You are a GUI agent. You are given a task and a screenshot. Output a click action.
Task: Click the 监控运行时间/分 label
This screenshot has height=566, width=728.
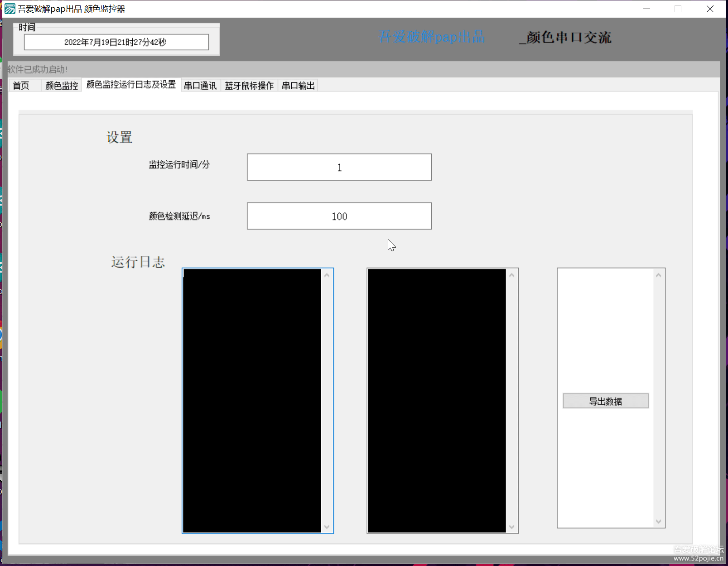(x=179, y=165)
